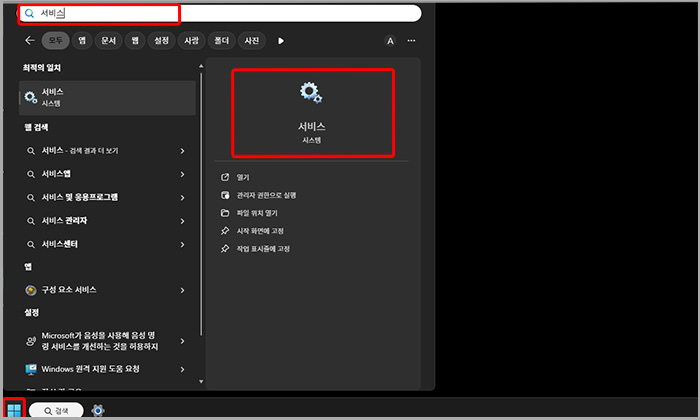This screenshot has height=420, width=700.
Task: Open the three-dot more options menu
Action: (411, 41)
